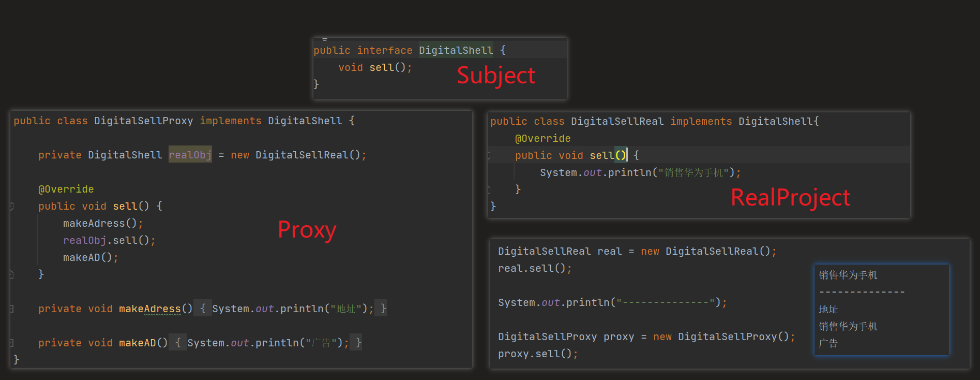Click 'new DigitalSellReal()' in the realObj field initializer

[295, 155]
